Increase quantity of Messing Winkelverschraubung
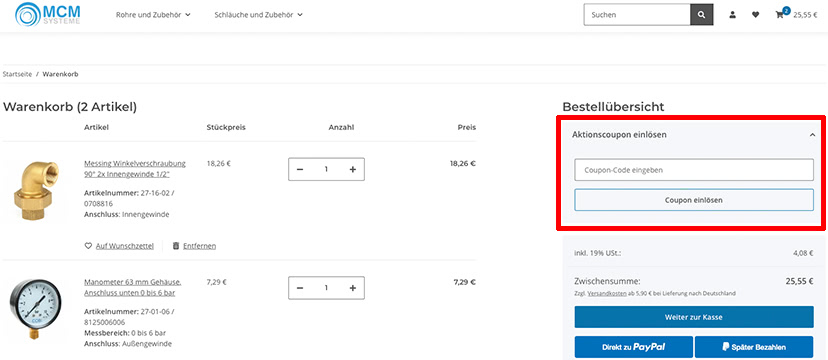Image resolution: width=828 pixels, height=360 pixels. pyautogui.click(x=353, y=169)
